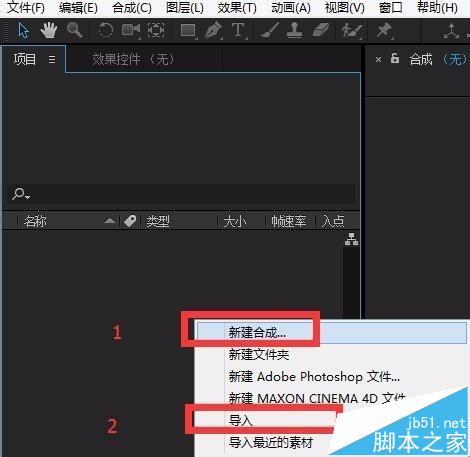Open the 文件(F) menu
Screen dimensions: 470x457
point(26,8)
